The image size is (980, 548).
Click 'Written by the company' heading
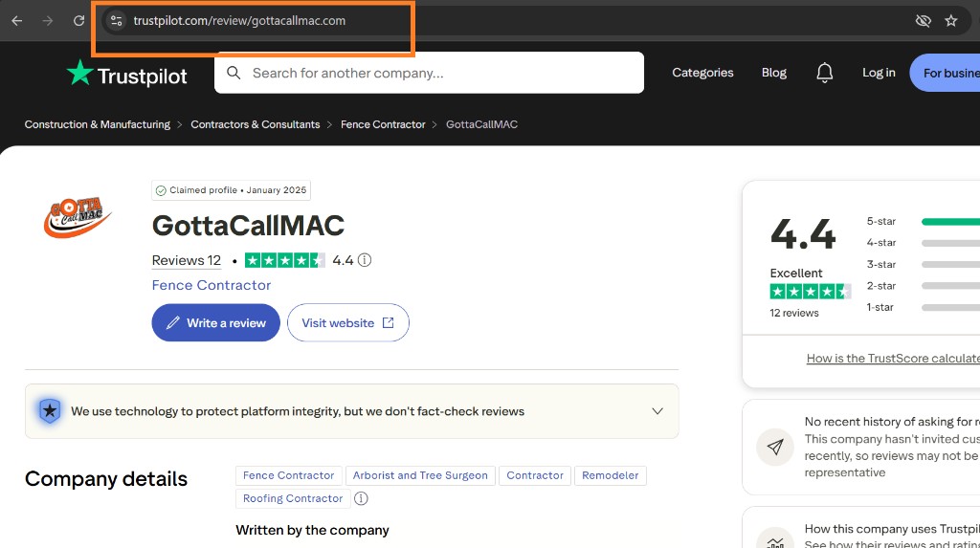pyautogui.click(x=312, y=530)
